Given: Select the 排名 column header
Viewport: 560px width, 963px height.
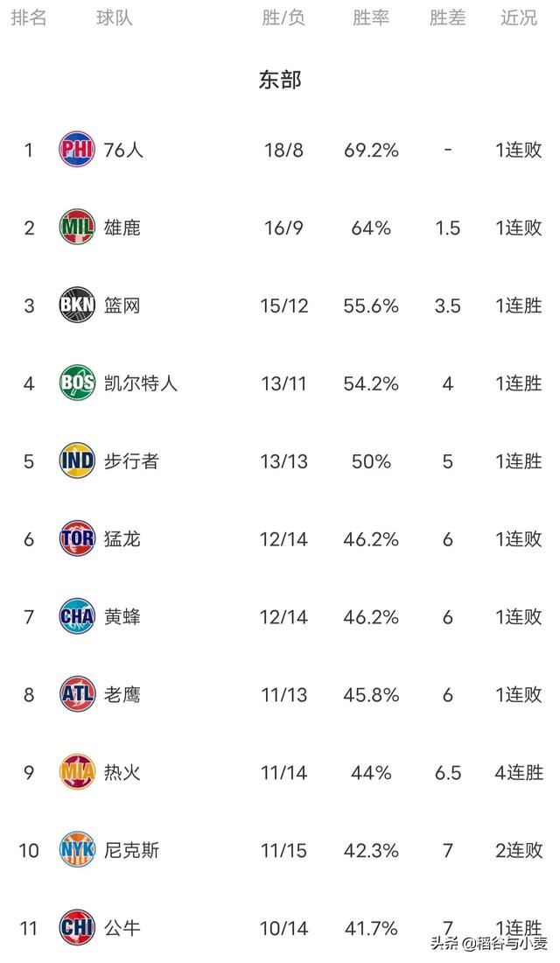Looking at the screenshot, I should pos(28,18).
